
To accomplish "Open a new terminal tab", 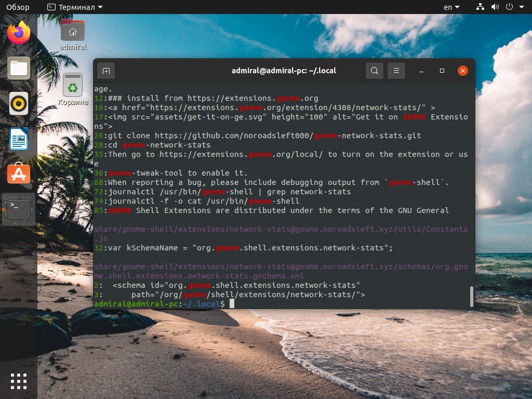I will click(x=106, y=71).
